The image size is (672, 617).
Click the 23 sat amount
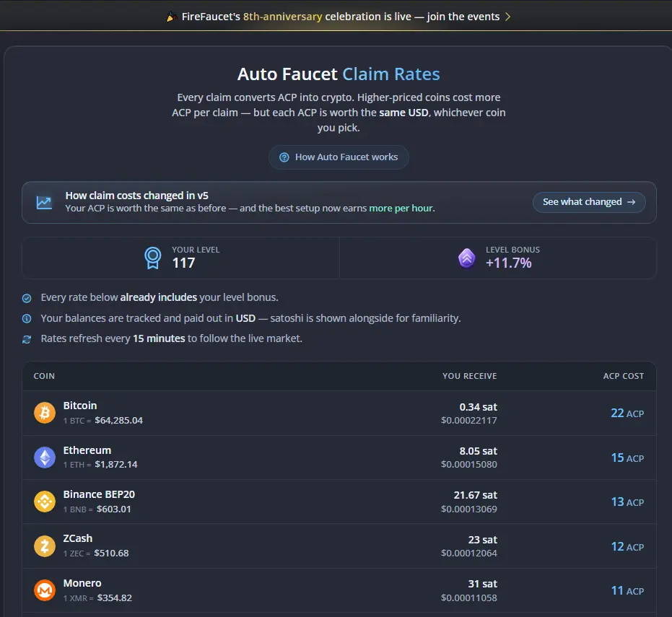(483, 540)
